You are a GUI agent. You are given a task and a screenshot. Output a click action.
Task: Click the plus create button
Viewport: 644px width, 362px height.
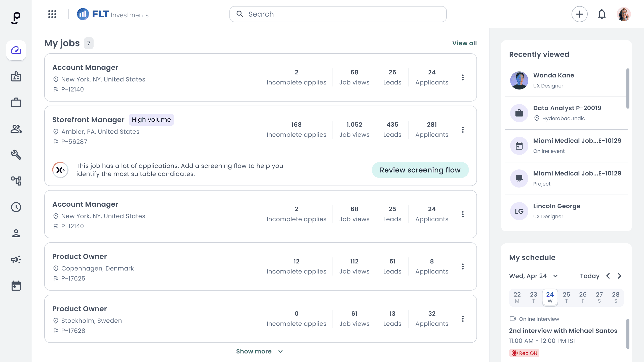[x=579, y=14]
